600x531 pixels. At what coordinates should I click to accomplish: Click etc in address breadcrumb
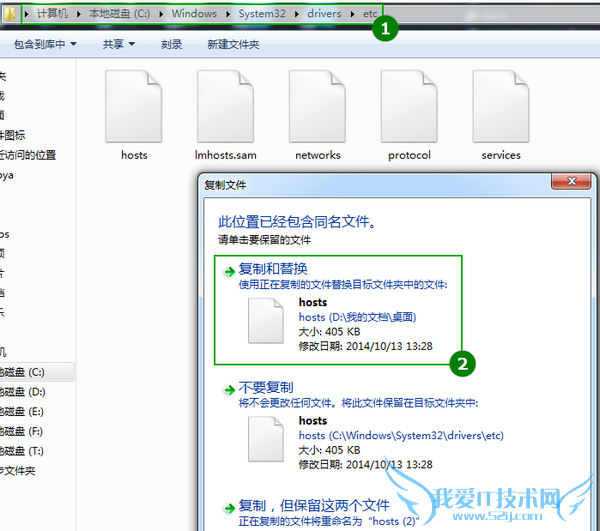pos(370,14)
